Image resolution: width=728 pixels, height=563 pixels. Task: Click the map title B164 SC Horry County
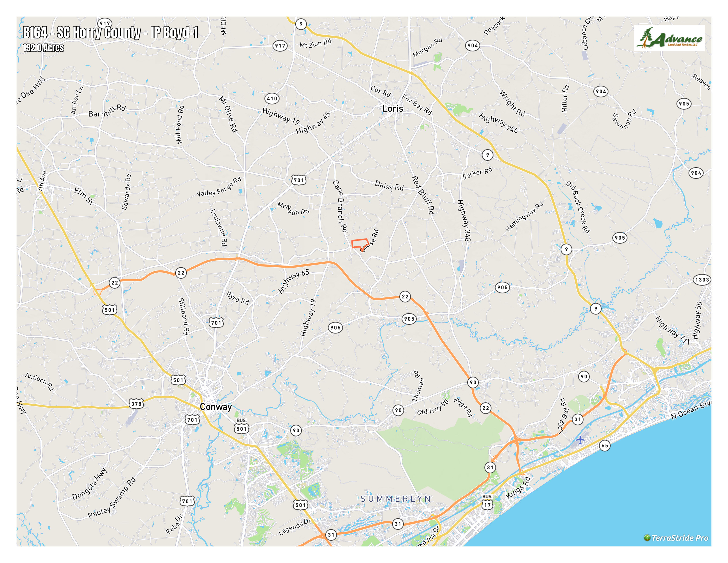coord(110,33)
